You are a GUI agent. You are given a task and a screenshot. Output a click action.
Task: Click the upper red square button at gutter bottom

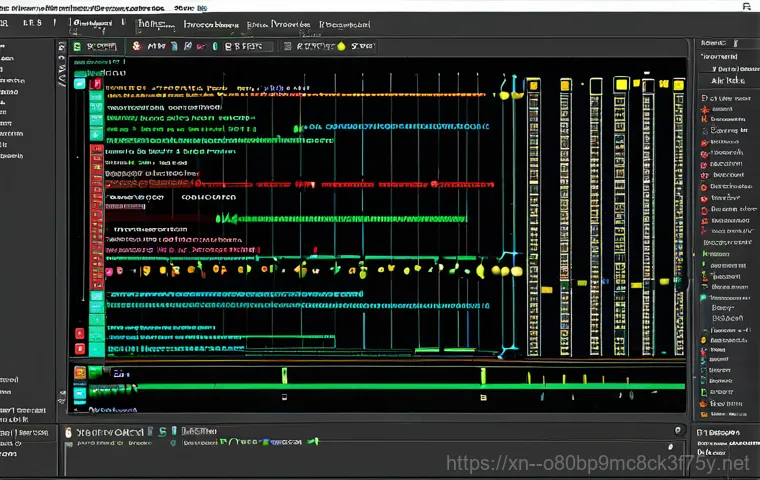[x=79, y=334]
